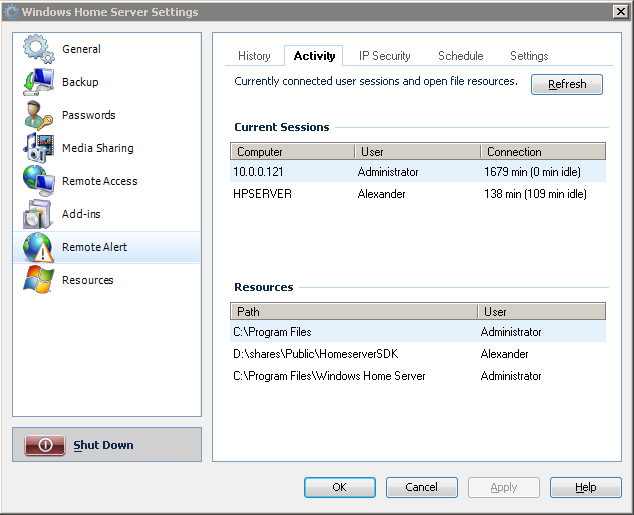Select the D:\shares\Public\HomeserverSDK resource row
Viewport: 634px width, 515px height.
coord(418,354)
